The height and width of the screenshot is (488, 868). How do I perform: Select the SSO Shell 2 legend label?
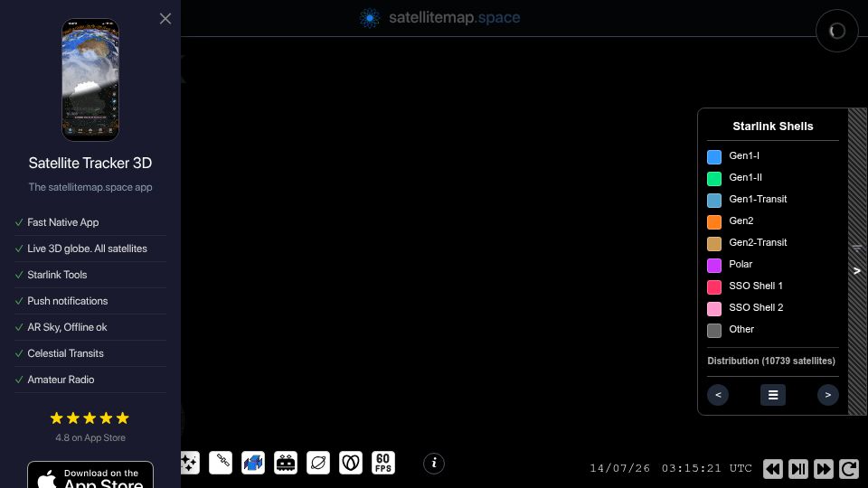click(756, 307)
